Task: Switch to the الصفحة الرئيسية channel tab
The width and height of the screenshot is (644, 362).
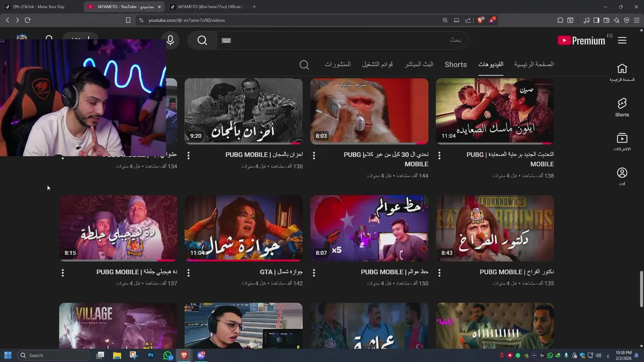Action: (x=534, y=64)
